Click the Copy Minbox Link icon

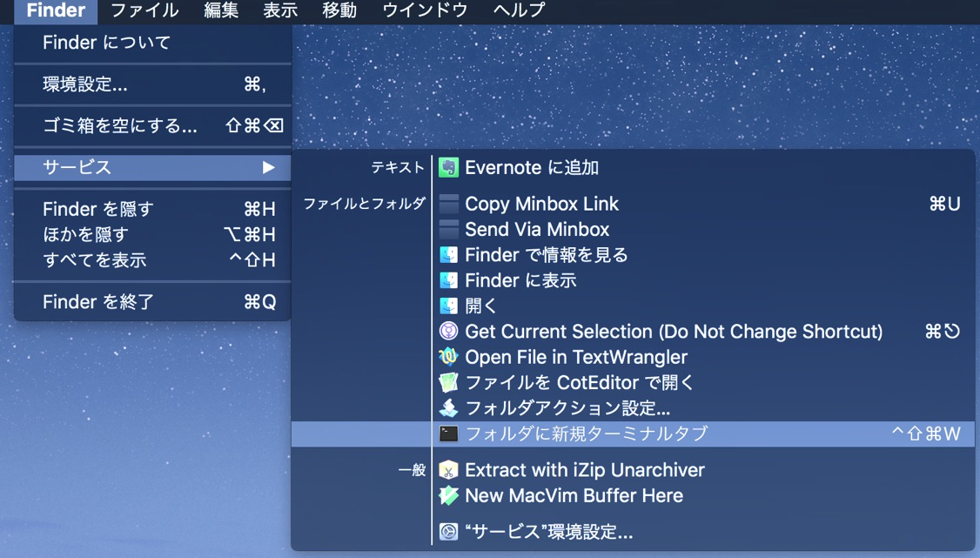click(x=448, y=204)
